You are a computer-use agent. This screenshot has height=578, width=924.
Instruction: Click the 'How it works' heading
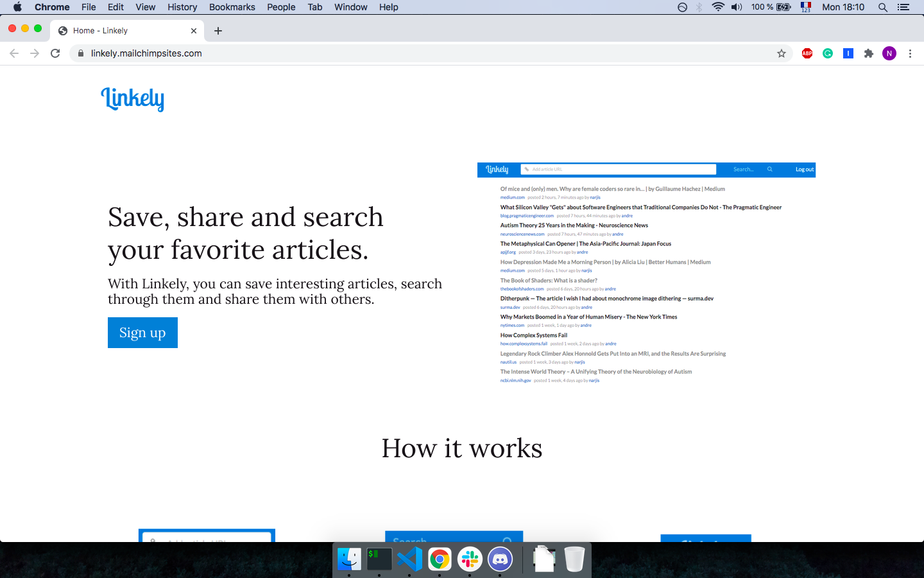point(462,448)
